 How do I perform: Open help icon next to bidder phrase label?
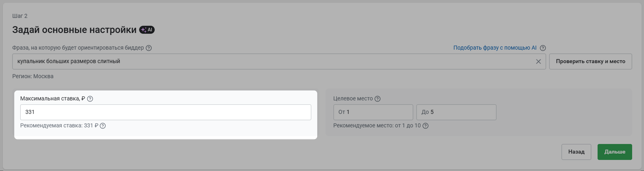149,48
